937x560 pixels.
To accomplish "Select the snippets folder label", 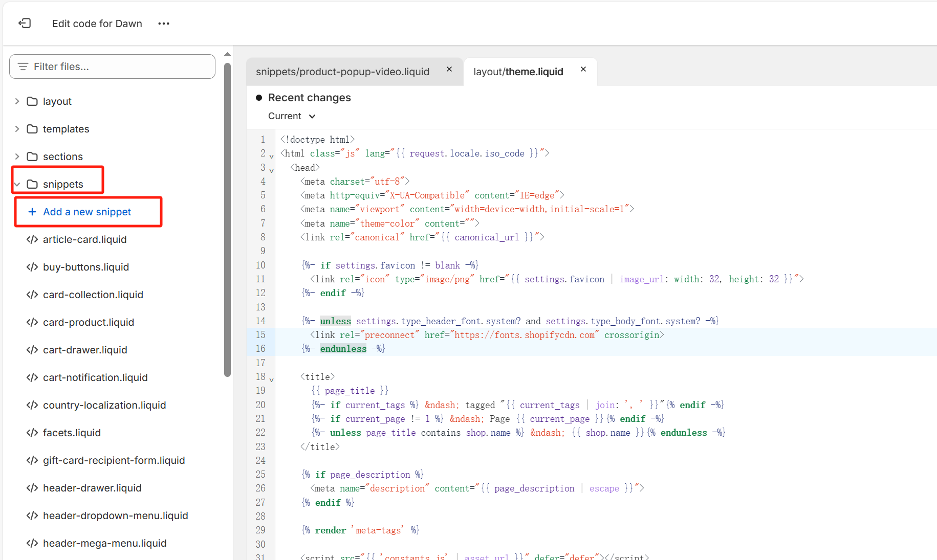I will click(x=63, y=184).
